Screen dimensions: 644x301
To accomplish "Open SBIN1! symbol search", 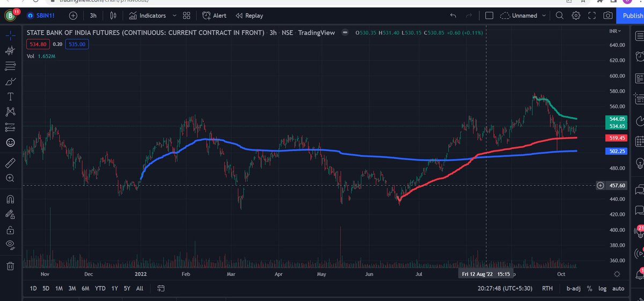I will click(42, 16).
